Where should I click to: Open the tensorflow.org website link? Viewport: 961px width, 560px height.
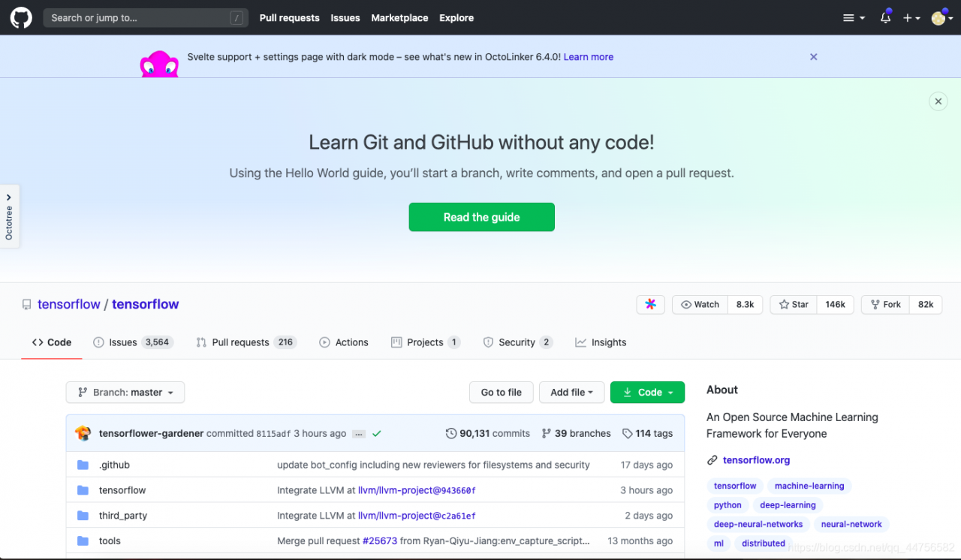tap(756, 459)
